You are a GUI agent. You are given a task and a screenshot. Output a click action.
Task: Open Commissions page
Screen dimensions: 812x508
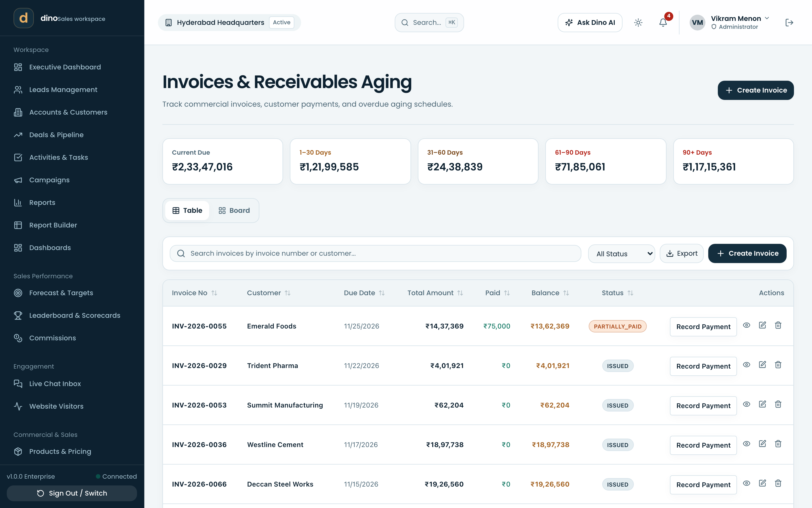[x=72, y=338]
